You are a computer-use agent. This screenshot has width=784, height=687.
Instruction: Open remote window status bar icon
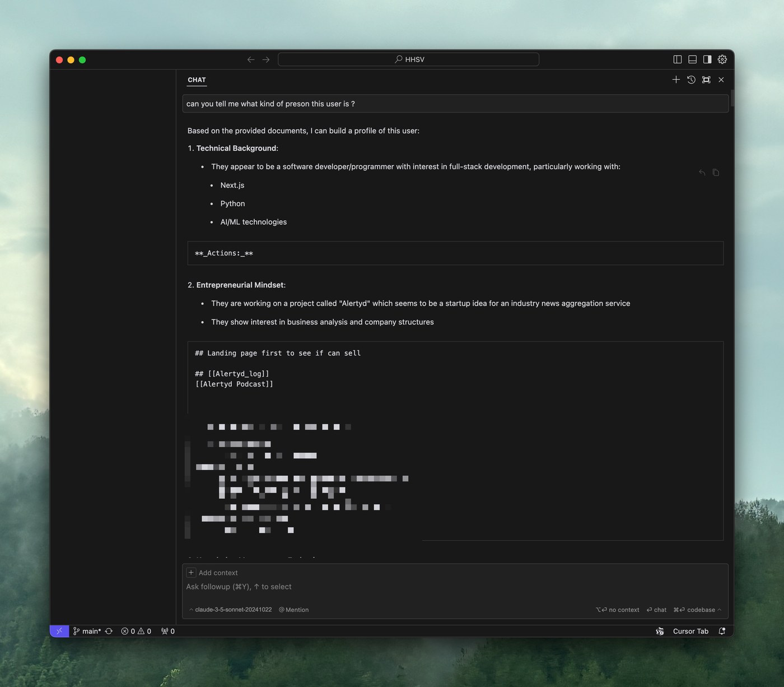tap(59, 631)
